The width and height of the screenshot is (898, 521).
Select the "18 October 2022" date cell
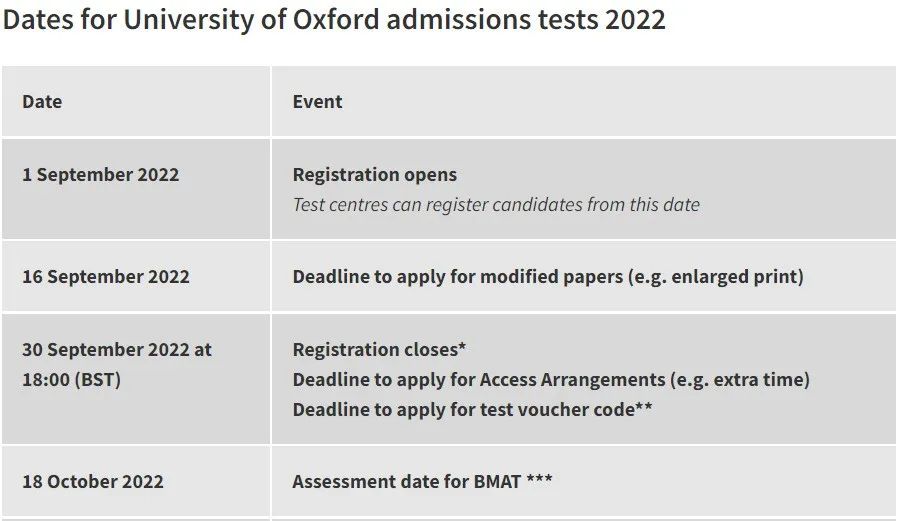coord(92,482)
